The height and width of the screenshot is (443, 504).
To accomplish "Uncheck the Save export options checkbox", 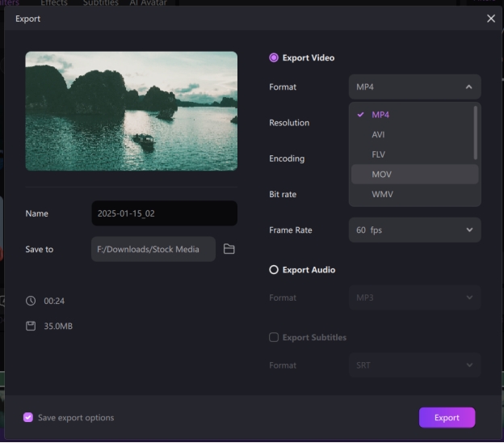I will [x=28, y=417].
